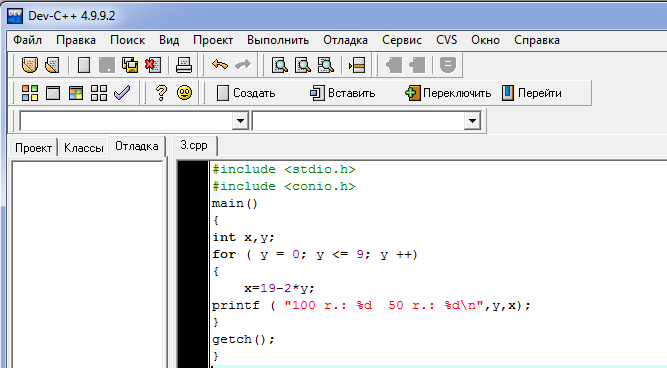Open the CVS menu
Viewport: 667px width, 368px height.
[446, 40]
